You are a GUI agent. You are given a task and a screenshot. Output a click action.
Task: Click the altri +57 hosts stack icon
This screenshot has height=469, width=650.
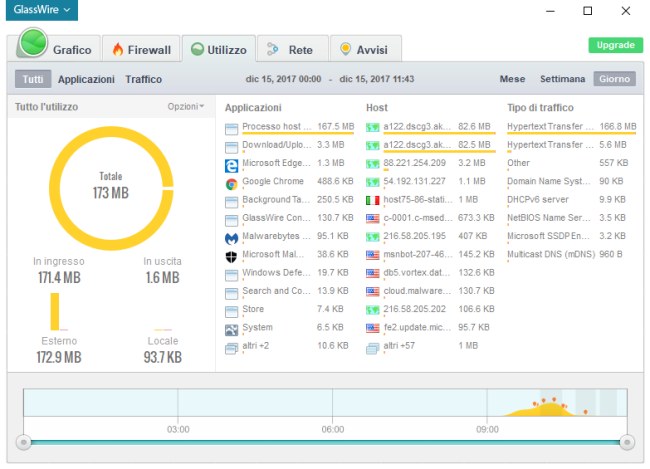373,349
